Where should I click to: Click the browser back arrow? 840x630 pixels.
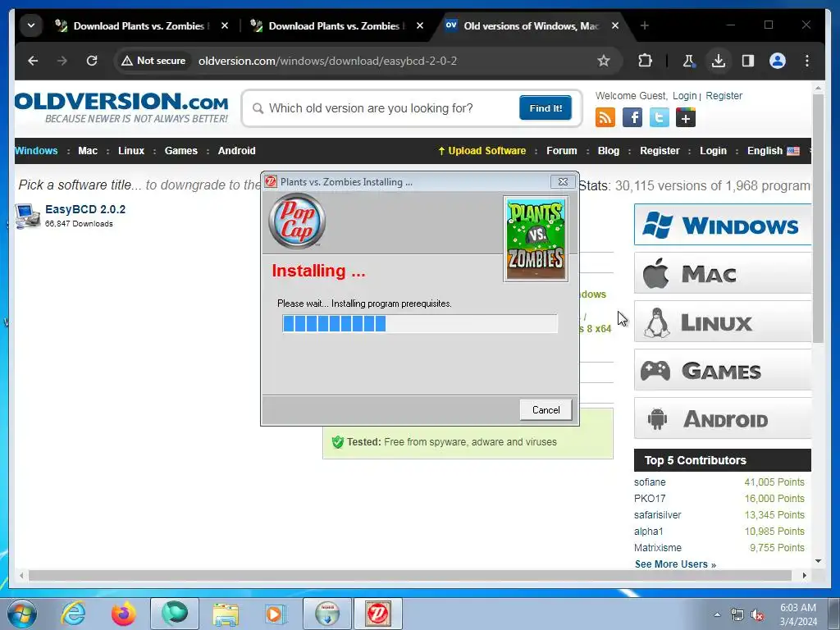pyautogui.click(x=33, y=61)
